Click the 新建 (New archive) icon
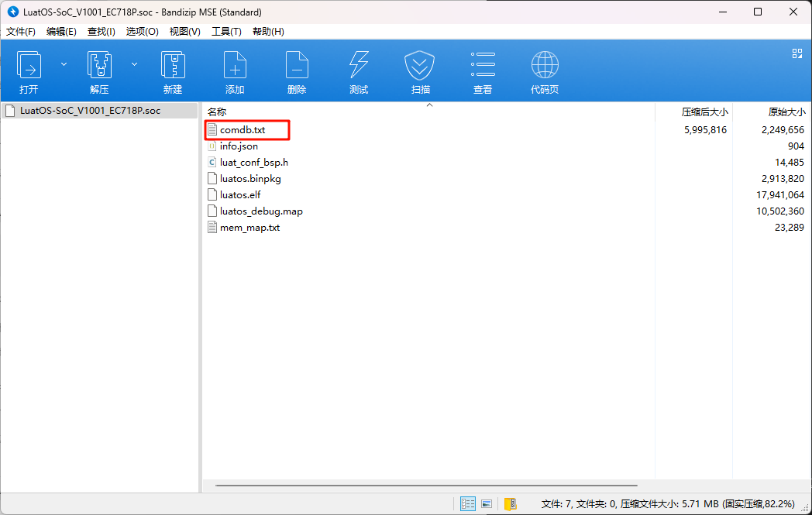 pos(173,65)
